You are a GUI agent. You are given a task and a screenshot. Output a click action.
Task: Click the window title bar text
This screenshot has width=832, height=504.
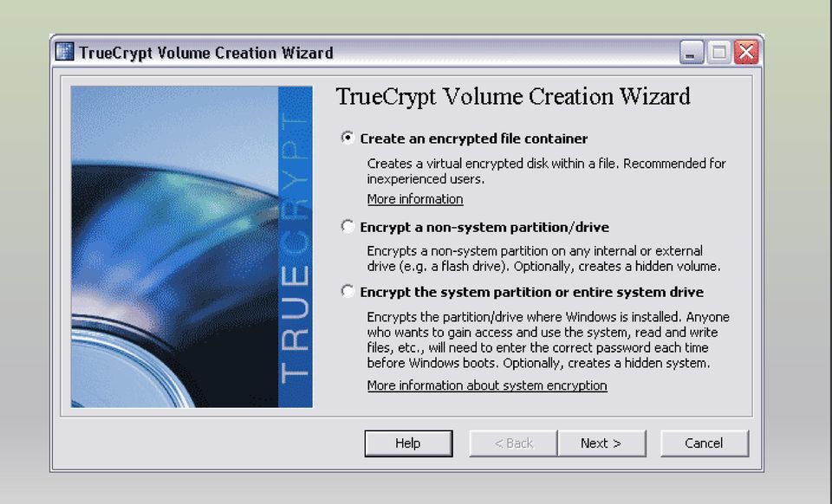pyautogui.click(x=206, y=53)
